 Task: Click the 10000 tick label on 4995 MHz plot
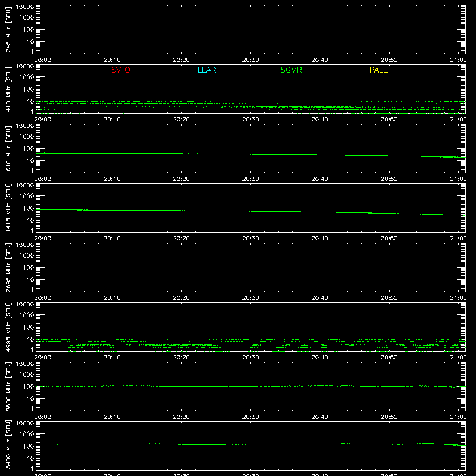(x=25, y=305)
